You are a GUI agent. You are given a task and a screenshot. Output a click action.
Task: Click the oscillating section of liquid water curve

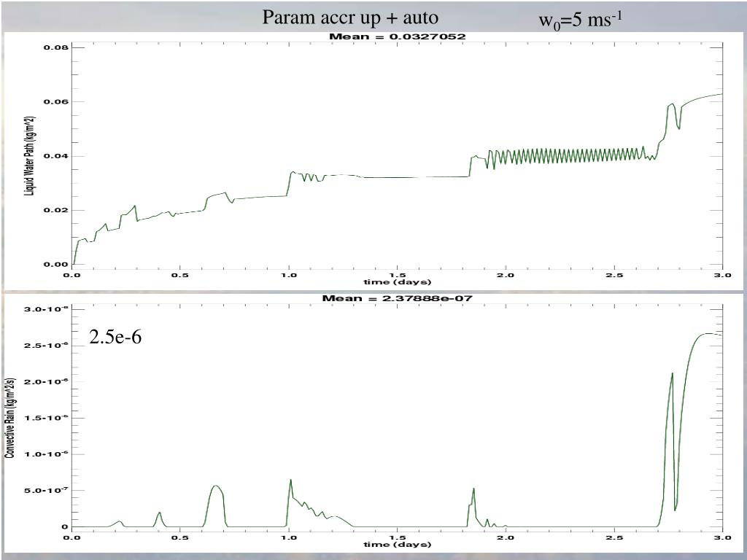coord(565,156)
